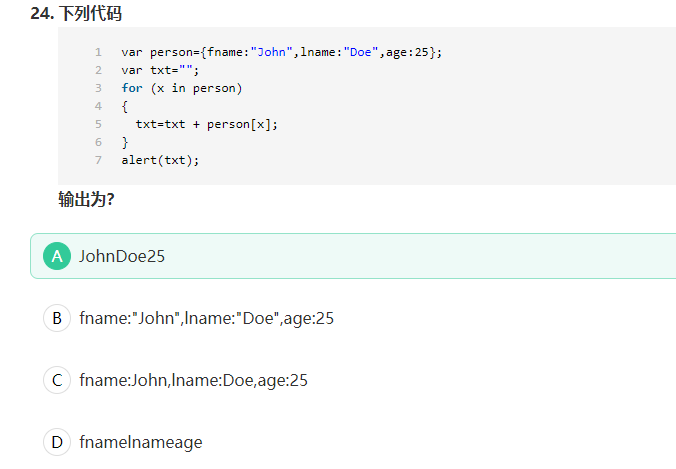This screenshot has width=676, height=469.
Task: Click line number 7 in code block
Action: tap(98, 160)
